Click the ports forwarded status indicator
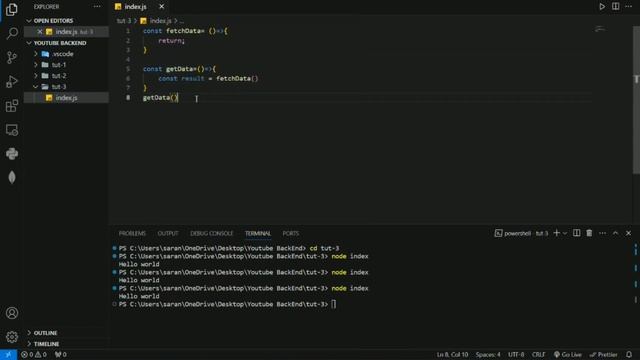The width and height of the screenshot is (640, 360). [60, 355]
